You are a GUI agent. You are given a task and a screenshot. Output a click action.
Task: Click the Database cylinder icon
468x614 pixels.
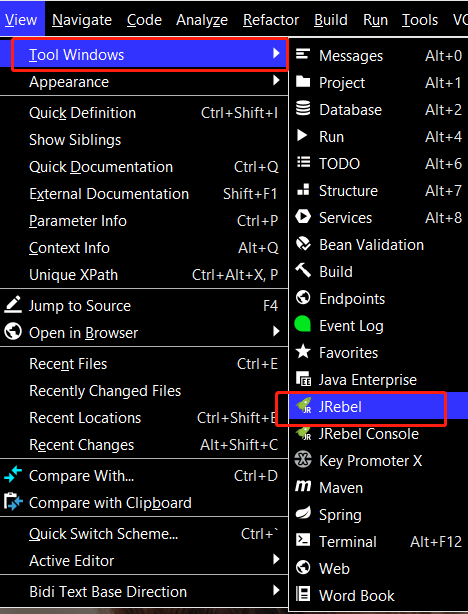pos(303,108)
